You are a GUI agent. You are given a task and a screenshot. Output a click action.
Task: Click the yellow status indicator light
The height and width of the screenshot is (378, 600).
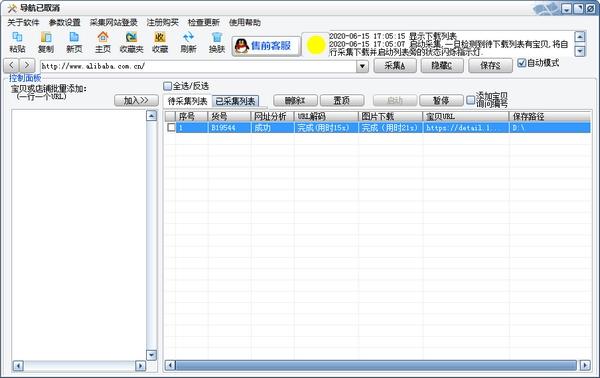316,45
